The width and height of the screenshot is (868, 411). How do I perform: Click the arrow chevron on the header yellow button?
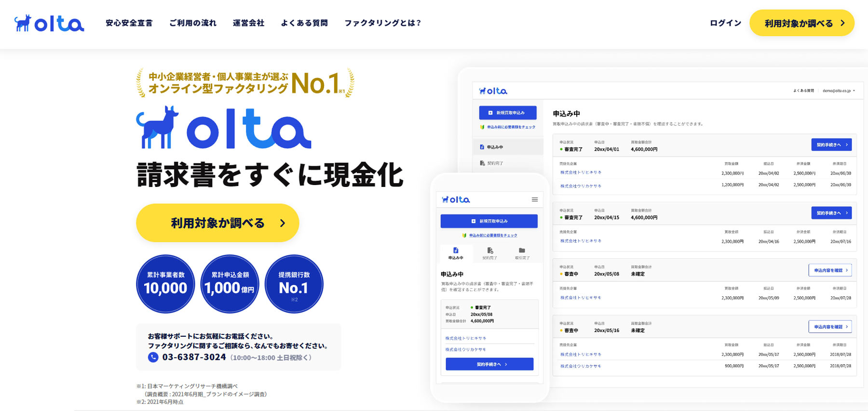coord(842,23)
